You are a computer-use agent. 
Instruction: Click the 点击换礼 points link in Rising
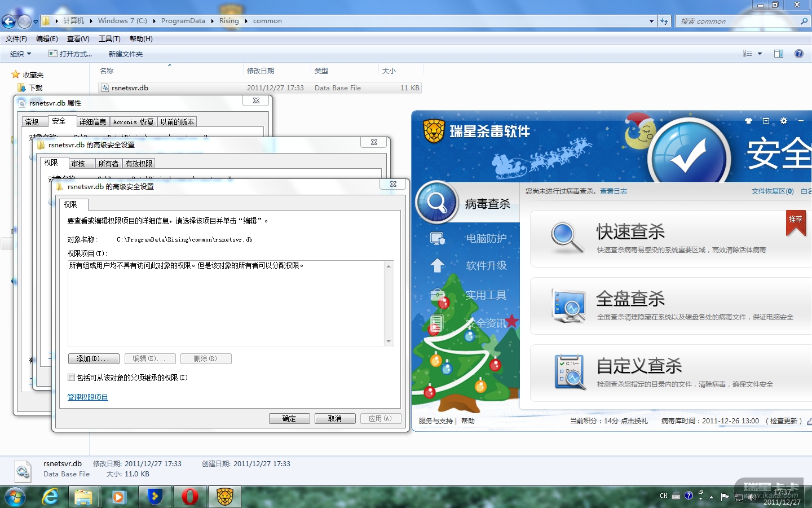[634, 421]
